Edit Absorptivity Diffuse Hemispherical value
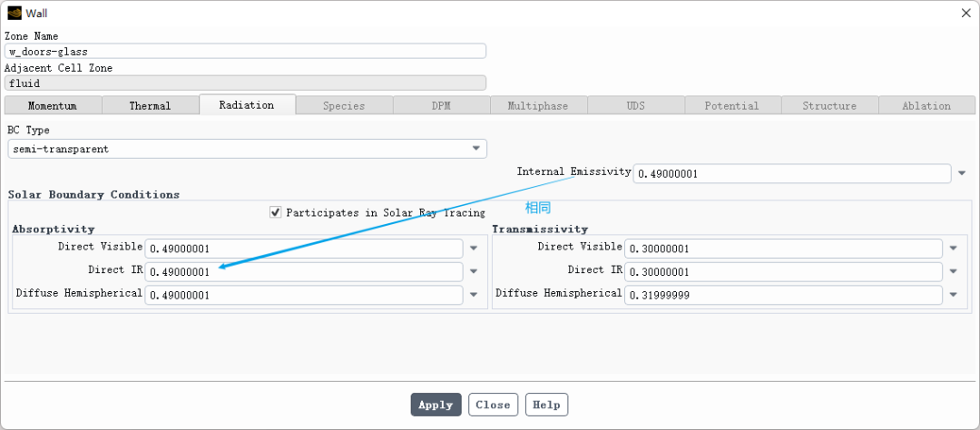Image resolution: width=980 pixels, height=430 pixels. pyautogui.click(x=304, y=294)
